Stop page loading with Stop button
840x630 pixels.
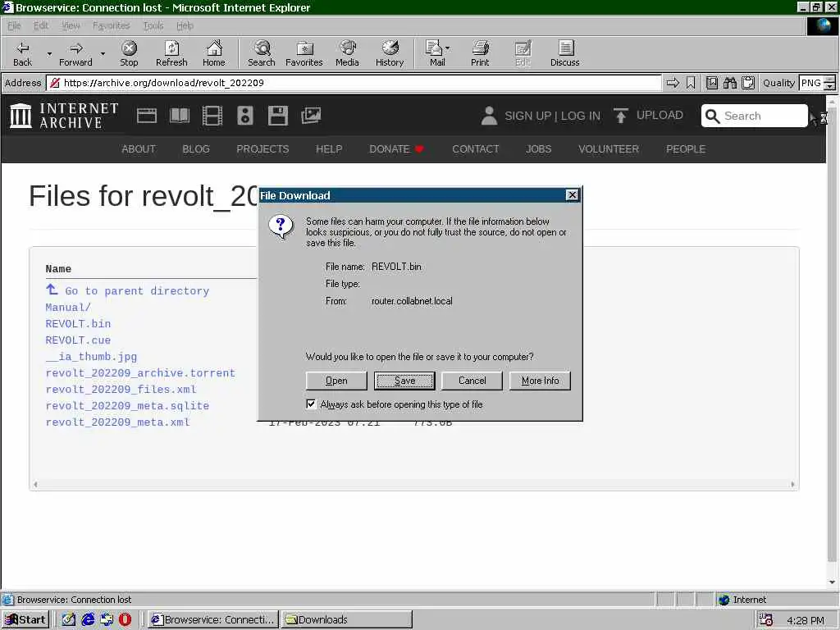click(x=129, y=53)
